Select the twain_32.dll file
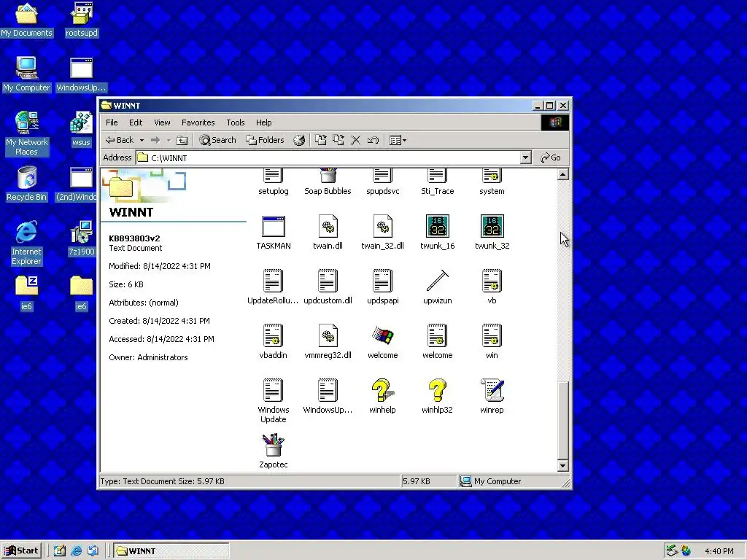 tap(382, 233)
